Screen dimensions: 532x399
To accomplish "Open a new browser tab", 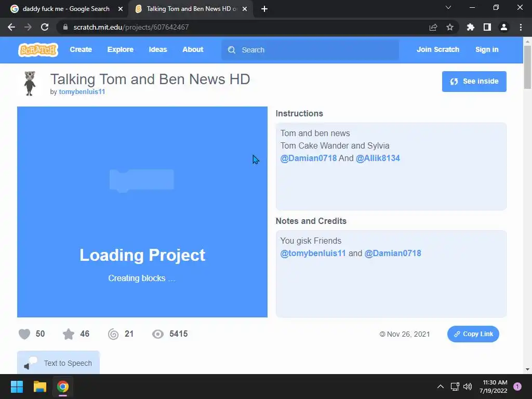I will click(x=264, y=9).
